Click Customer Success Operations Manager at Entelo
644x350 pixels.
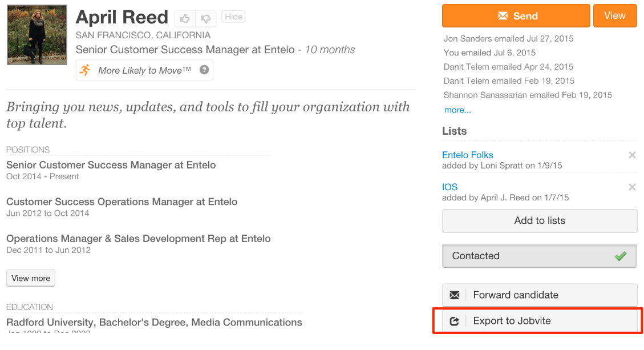point(121,202)
